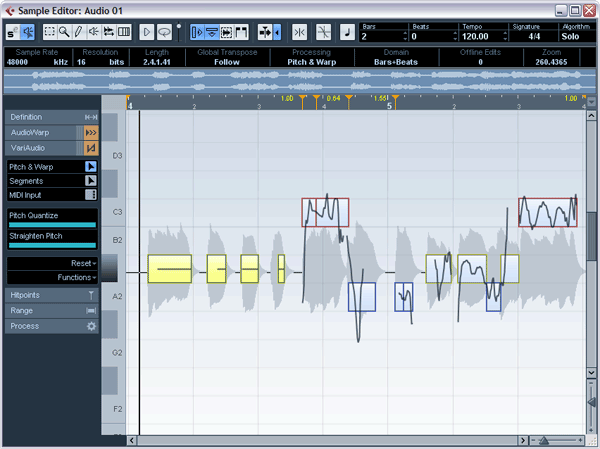Select the Range Selection tool

point(50,32)
